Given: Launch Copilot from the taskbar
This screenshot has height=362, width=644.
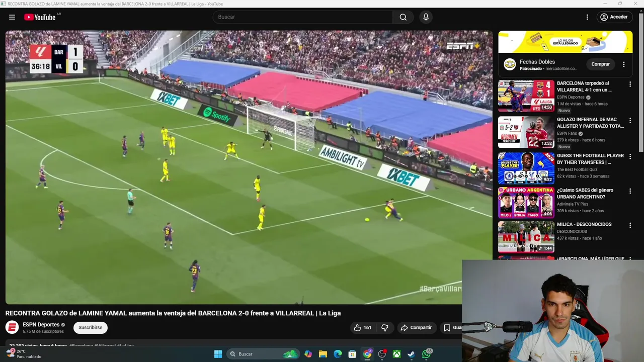Looking at the screenshot, I should click(x=308, y=354).
